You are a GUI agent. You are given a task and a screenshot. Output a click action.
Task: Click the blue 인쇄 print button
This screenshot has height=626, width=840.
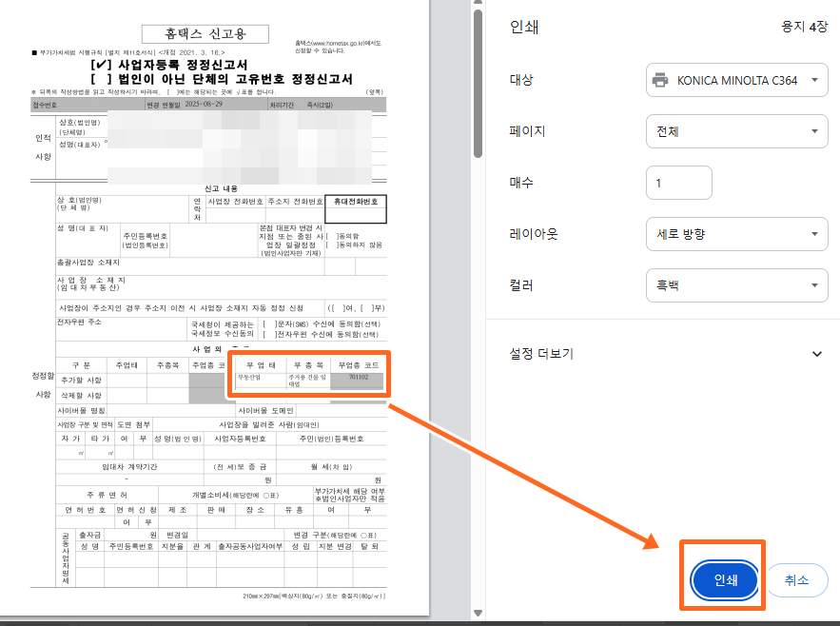click(x=722, y=579)
